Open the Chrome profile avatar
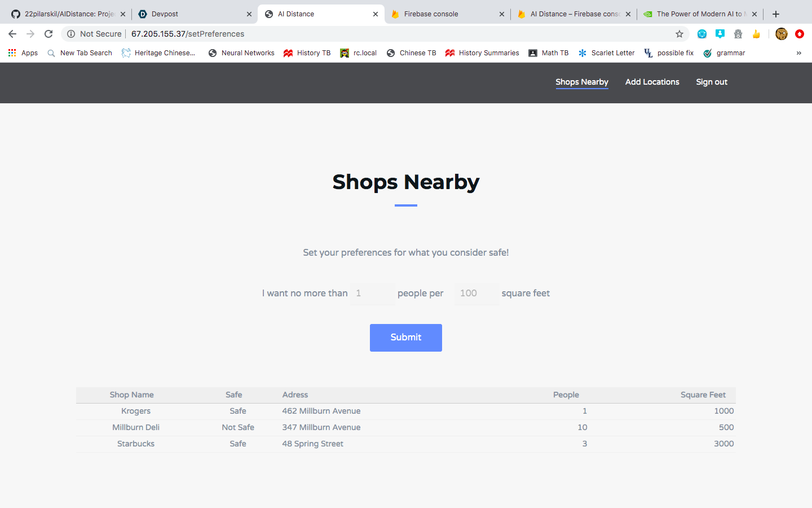812x508 pixels. [782, 34]
